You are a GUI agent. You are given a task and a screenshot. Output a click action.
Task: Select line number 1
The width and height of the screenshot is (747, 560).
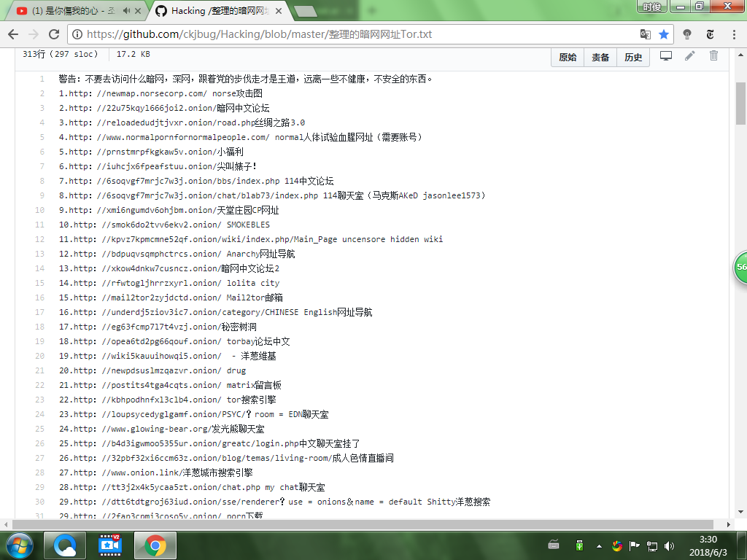point(42,79)
